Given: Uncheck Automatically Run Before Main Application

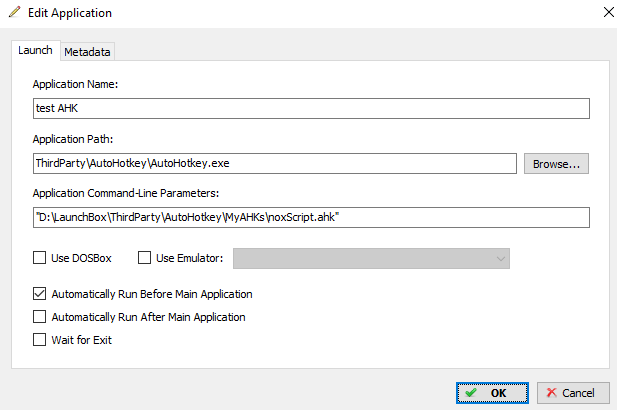Looking at the screenshot, I should pyautogui.click(x=39, y=294).
